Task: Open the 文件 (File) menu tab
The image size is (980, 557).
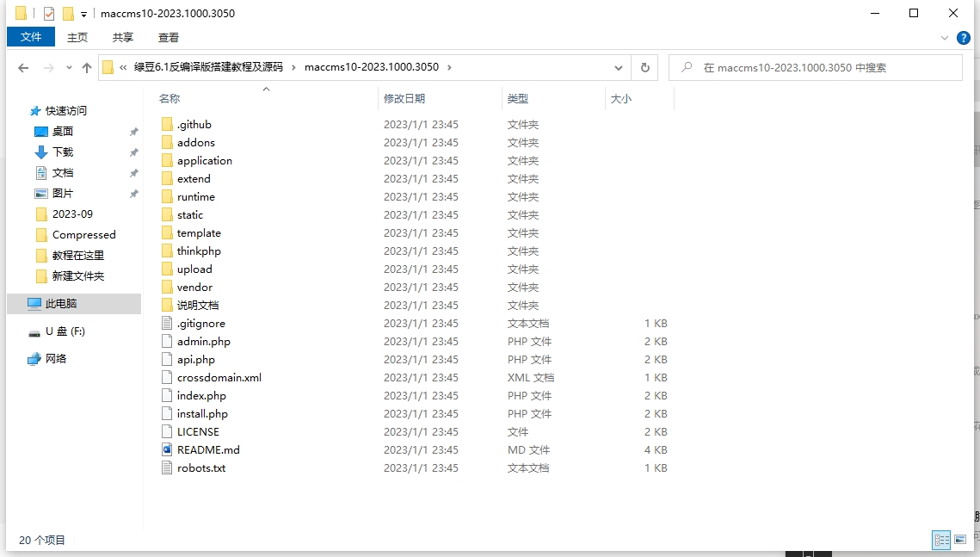Action: coord(31,37)
